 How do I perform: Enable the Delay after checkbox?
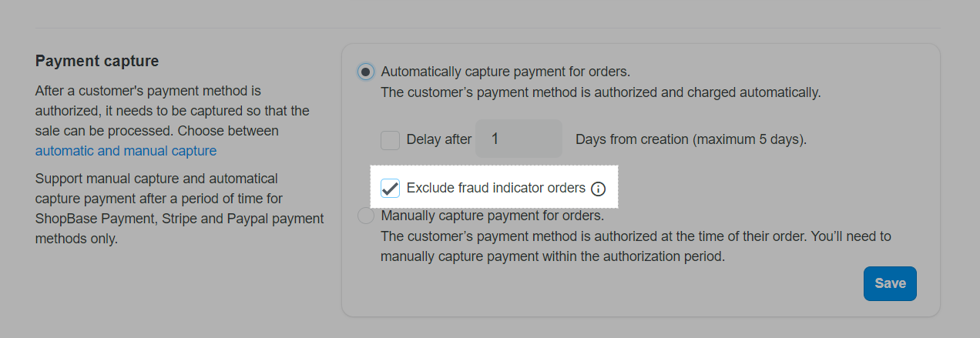390,140
